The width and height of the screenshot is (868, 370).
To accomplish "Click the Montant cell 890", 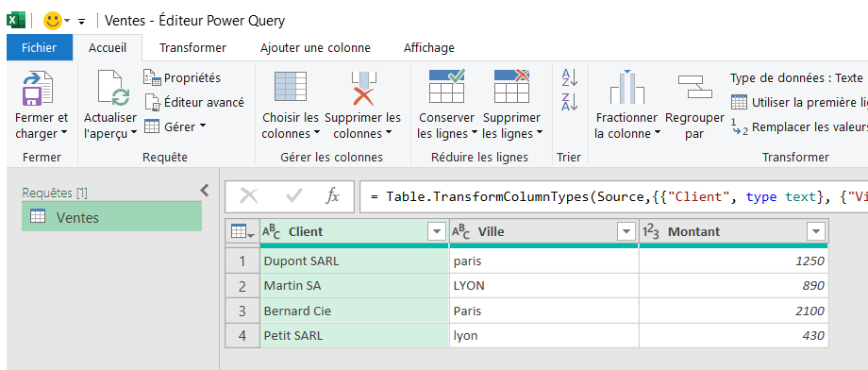I will pyautogui.click(x=734, y=286).
